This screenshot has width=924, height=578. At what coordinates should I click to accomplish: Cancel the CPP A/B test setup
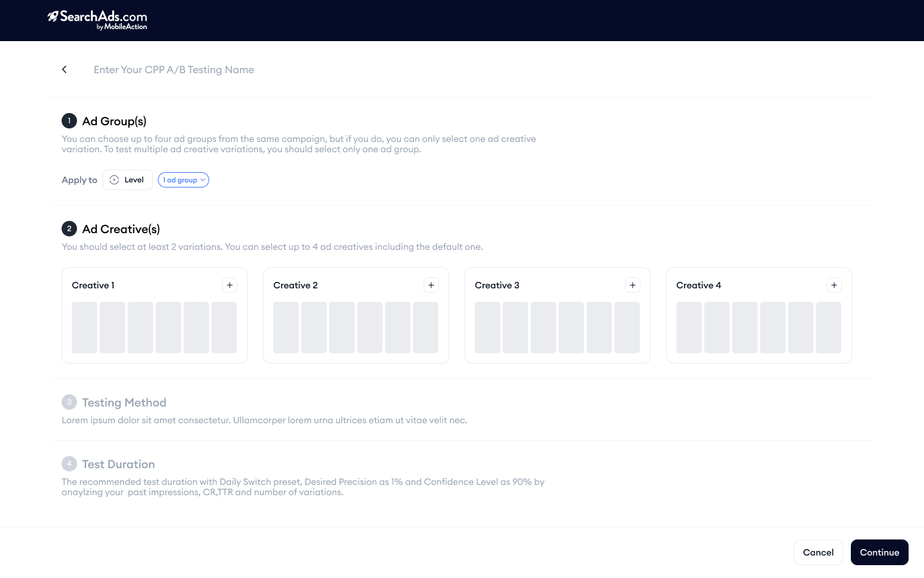point(818,552)
